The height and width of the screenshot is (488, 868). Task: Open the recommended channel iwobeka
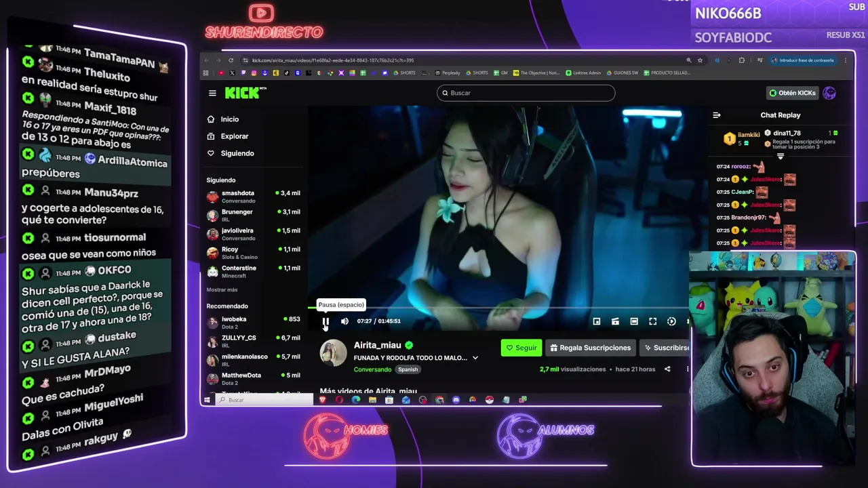(x=254, y=323)
